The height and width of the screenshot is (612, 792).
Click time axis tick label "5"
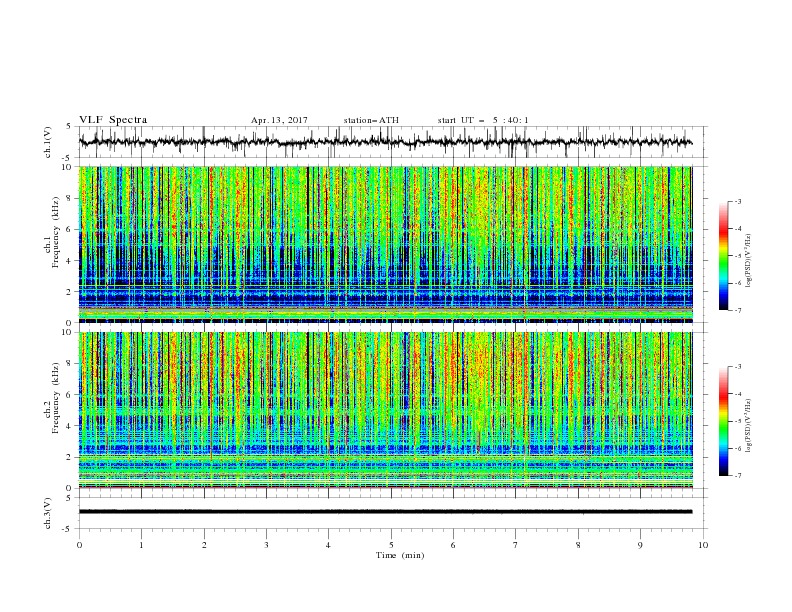pyautogui.click(x=391, y=545)
